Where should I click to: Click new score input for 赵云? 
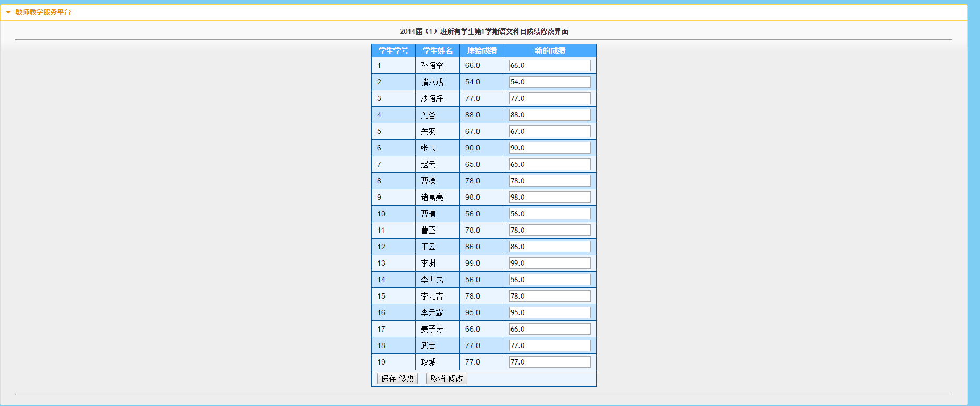(550, 164)
